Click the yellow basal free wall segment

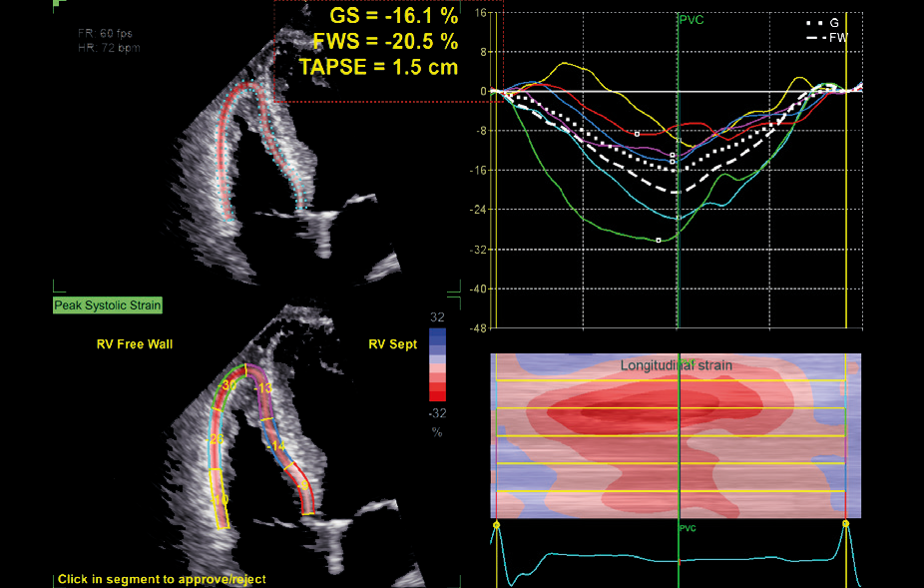point(221,497)
